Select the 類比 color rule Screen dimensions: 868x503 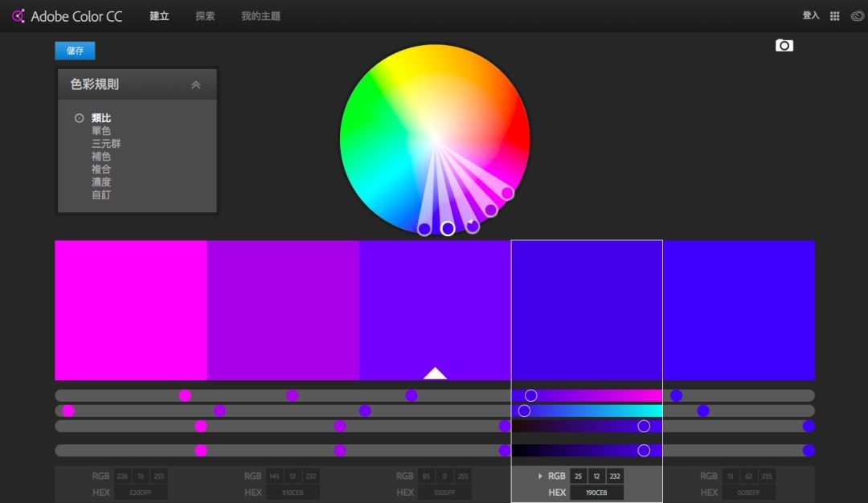[101, 118]
